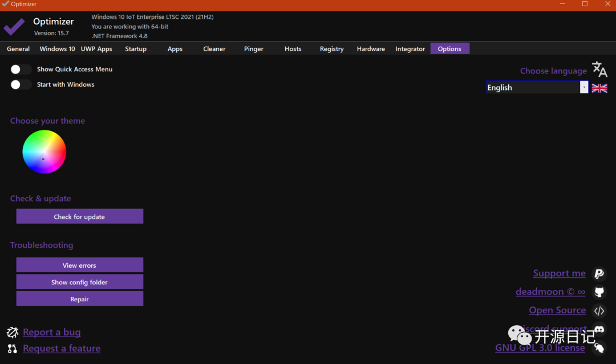Switch to the Integrator tab
Image resolution: width=616 pixels, height=364 pixels.
coord(410,48)
